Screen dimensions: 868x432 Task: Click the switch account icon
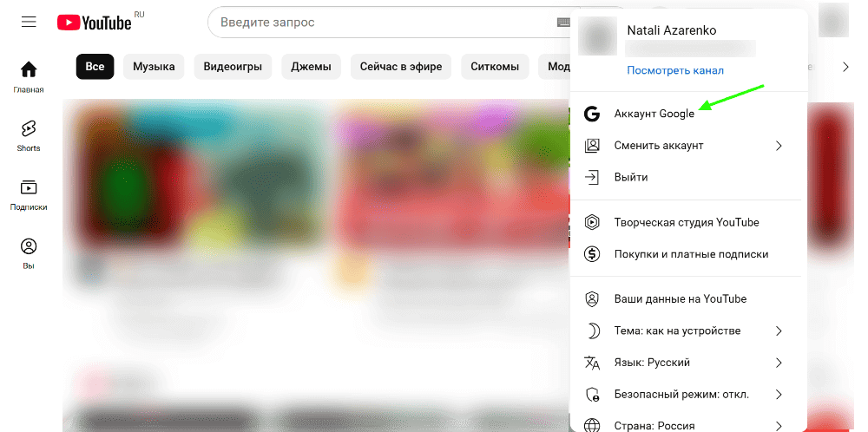click(x=592, y=146)
